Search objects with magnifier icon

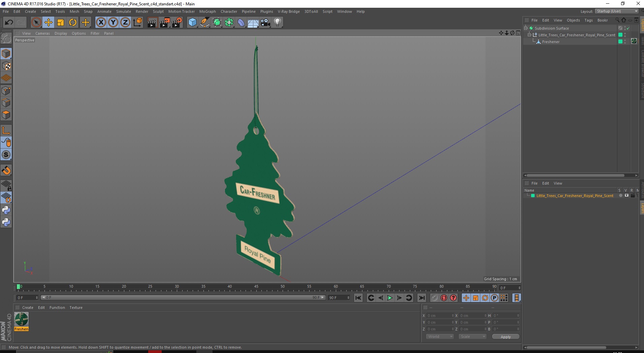(617, 20)
